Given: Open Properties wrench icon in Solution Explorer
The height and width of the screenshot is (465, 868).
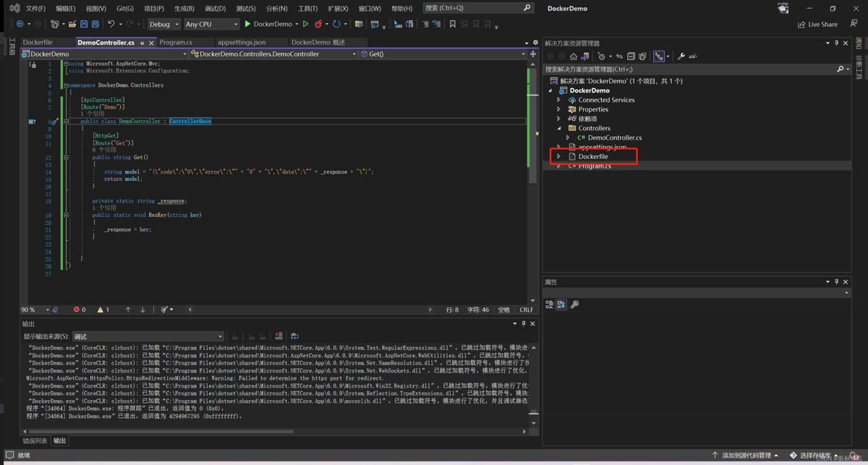Looking at the screenshot, I should click(x=681, y=56).
